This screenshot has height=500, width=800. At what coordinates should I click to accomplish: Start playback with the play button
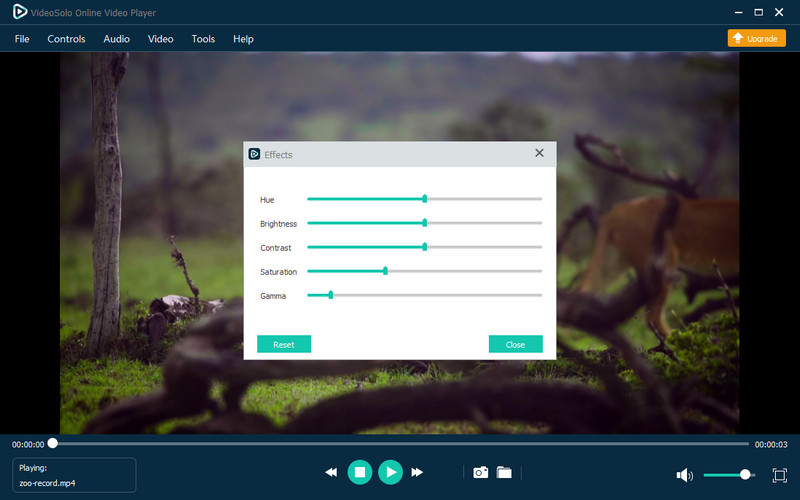point(390,472)
